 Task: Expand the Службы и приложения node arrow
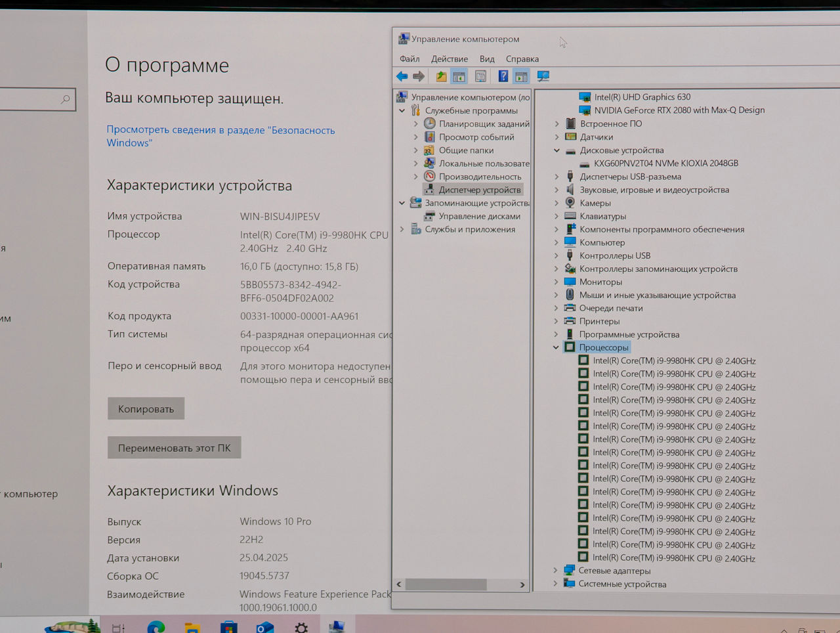coord(402,229)
